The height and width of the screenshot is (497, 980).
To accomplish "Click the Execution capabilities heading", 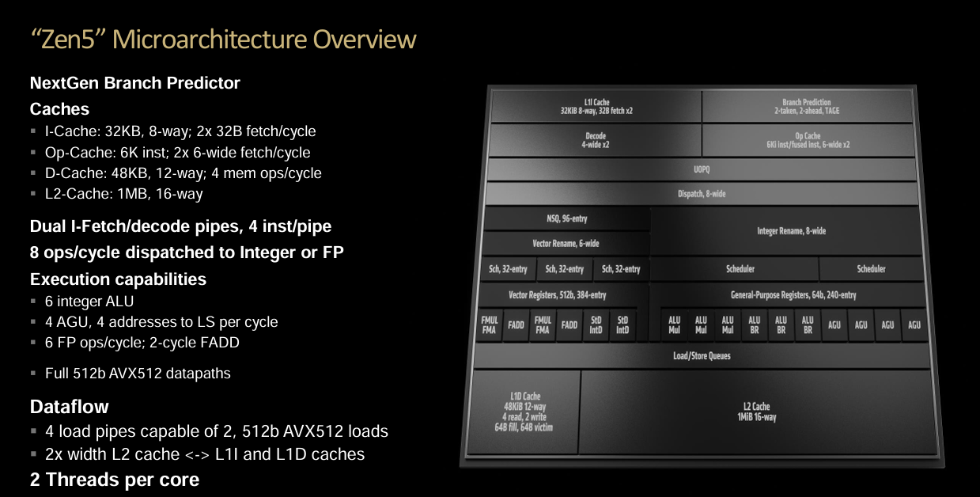I will click(x=118, y=279).
